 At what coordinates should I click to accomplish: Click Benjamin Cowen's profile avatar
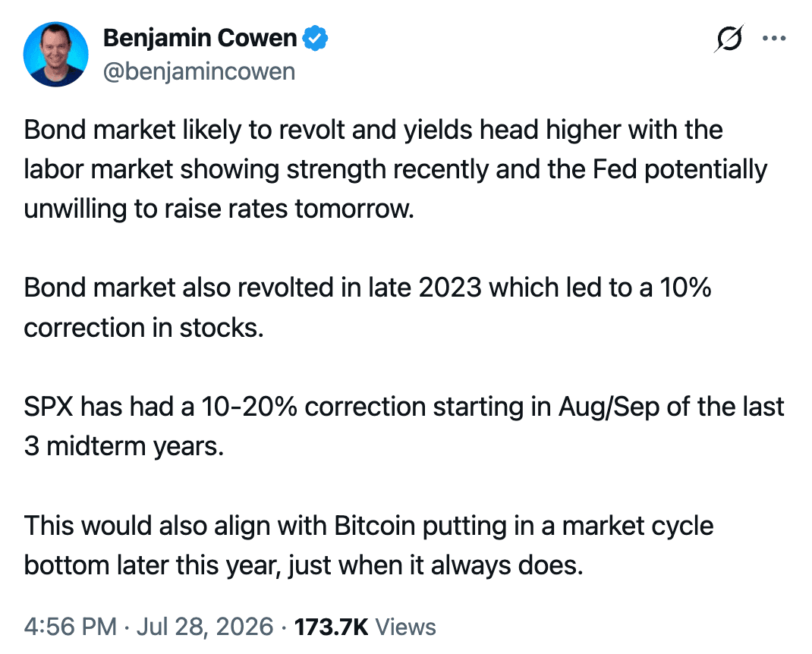point(56,55)
